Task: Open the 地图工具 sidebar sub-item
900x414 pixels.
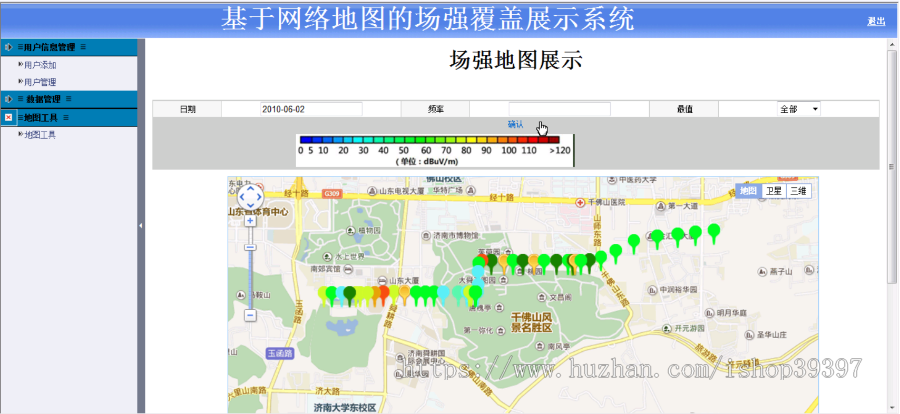Action: point(40,135)
